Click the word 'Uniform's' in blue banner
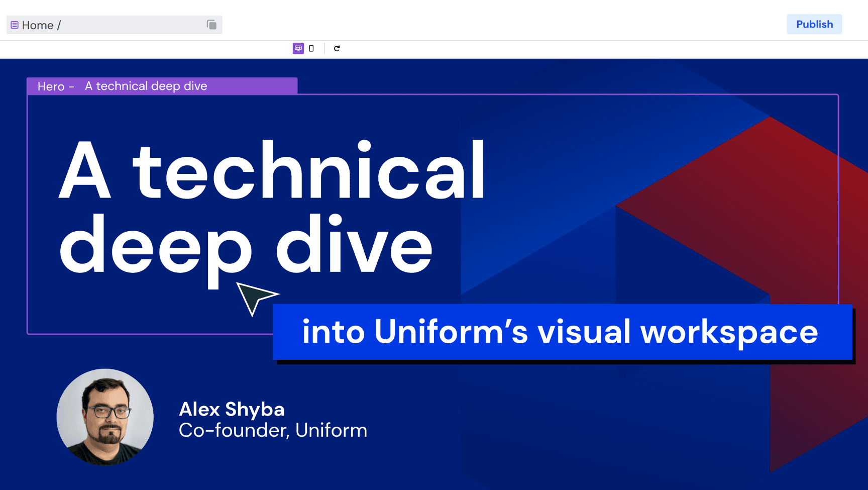This screenshot has height=490, width=868. 451,332
